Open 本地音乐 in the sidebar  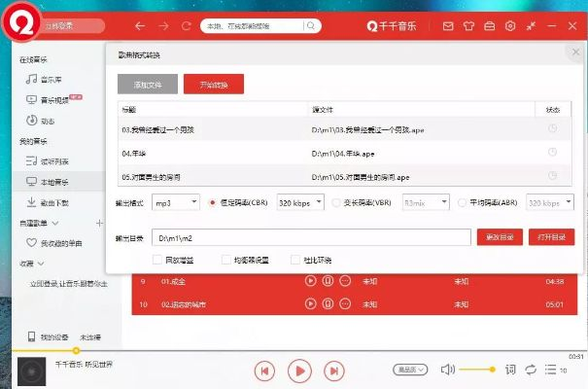point(53,182)
